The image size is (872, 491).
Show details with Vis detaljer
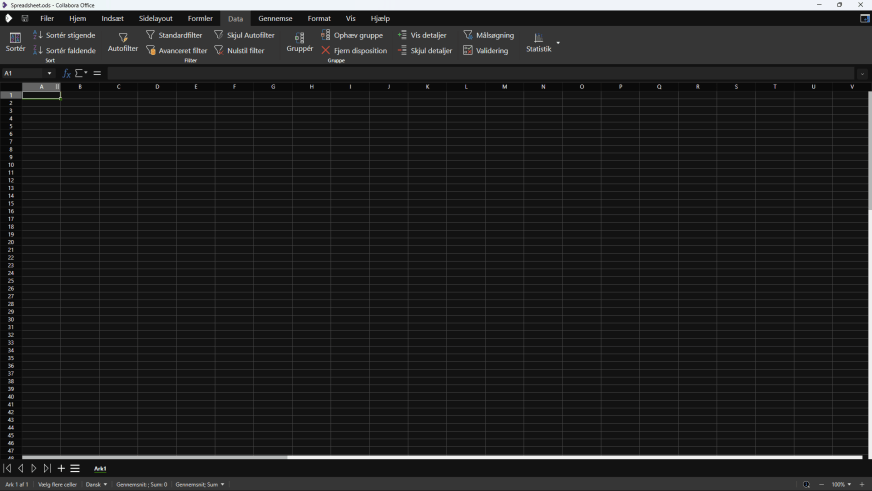(x=422, y=35)
